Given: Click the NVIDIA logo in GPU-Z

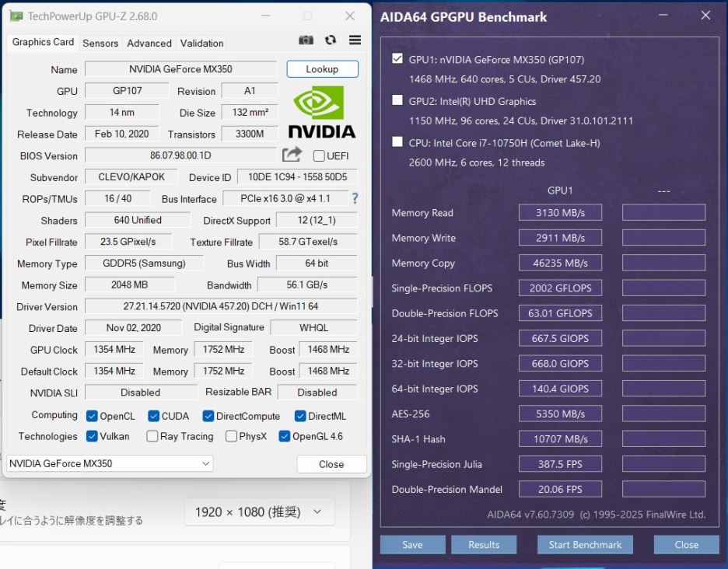Looking at the screenshot, I should pyautogui.click(x=322, y=112).
